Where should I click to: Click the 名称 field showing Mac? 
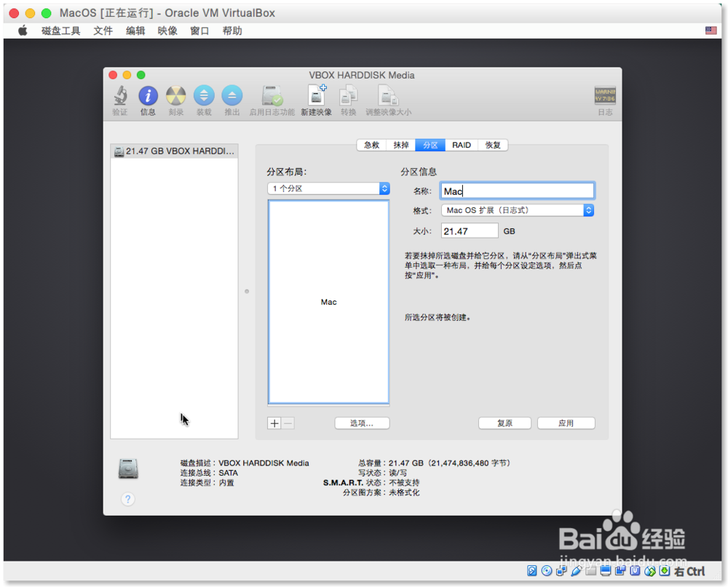click(x=517, y=190)
